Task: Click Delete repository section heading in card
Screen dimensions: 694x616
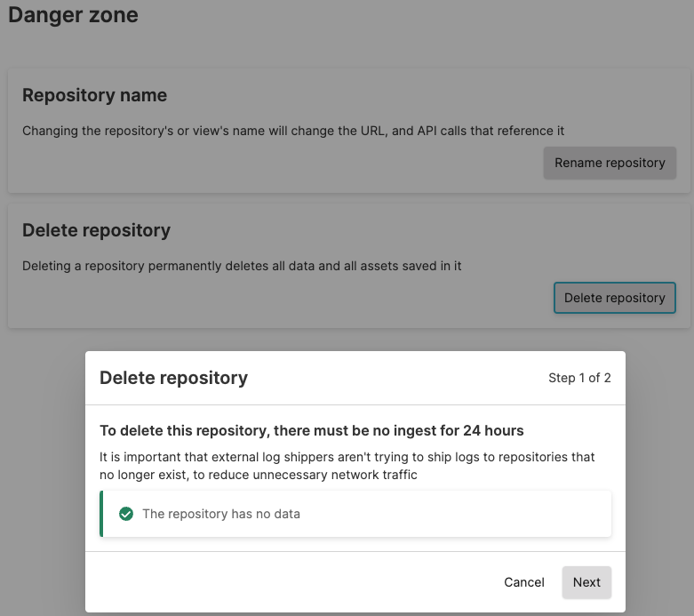Action: pos(96,230)
